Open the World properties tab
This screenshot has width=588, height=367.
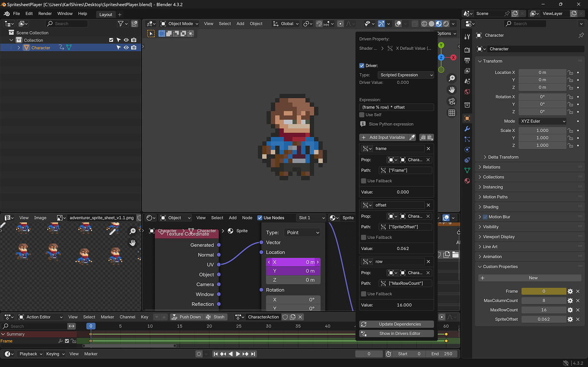(x=467, y=92)
